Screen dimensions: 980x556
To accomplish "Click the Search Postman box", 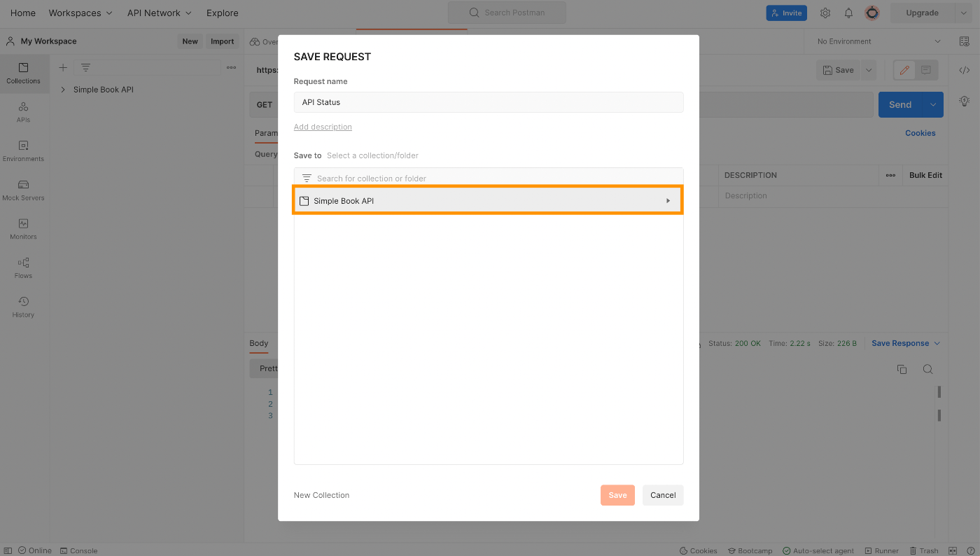I will pyautogui.click(x=507, y=13).
